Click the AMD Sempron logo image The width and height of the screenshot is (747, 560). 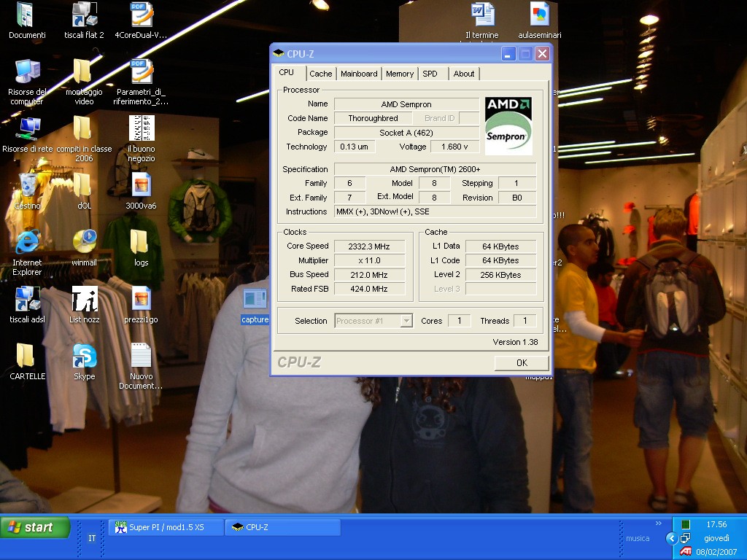coord(508,125)
